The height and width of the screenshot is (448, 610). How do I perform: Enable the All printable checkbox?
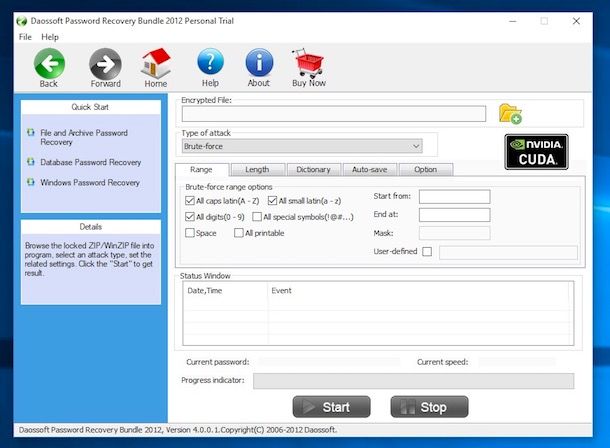click(238, 233)
